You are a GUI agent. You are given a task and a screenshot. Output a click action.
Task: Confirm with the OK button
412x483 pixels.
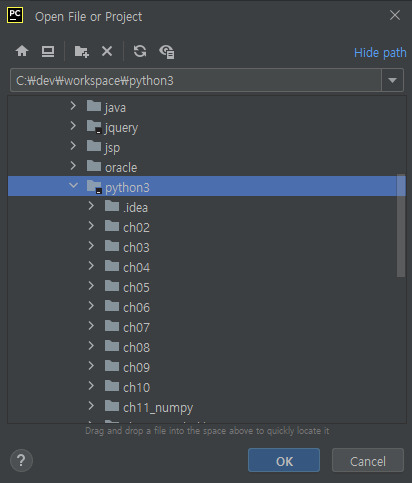click(284, 461)
